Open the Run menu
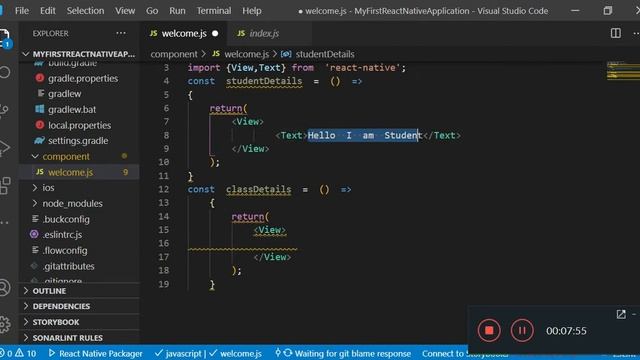This screenshot has height=360, width=640. 177,11
